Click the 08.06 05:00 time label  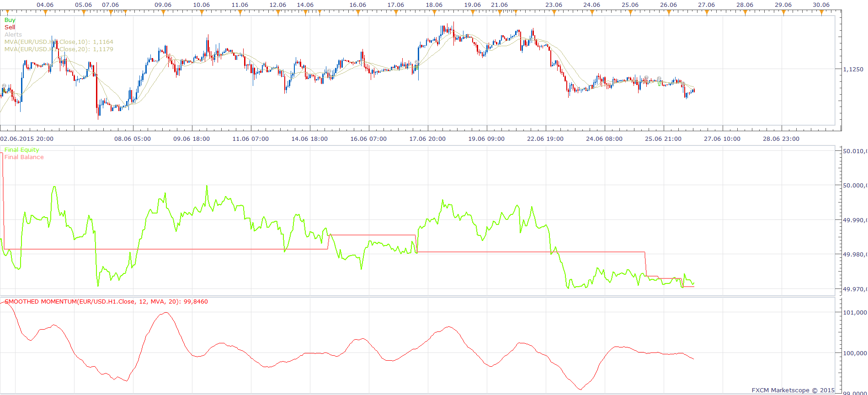[133, 139]
